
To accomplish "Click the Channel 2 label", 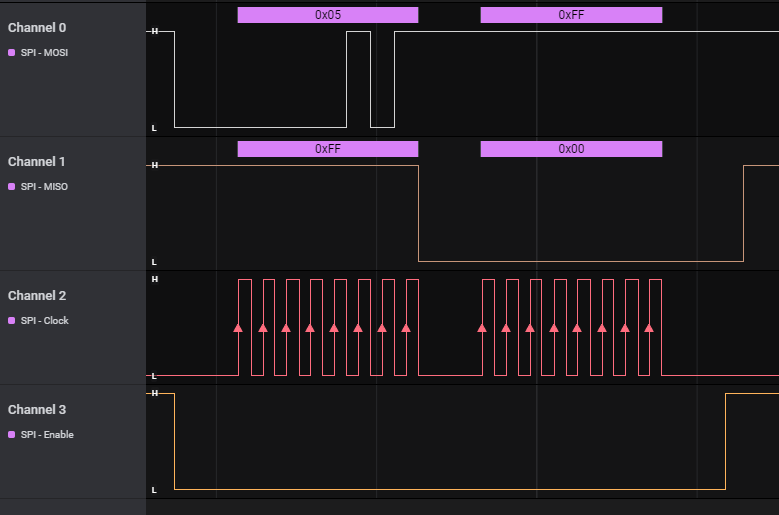I will 37,296.
